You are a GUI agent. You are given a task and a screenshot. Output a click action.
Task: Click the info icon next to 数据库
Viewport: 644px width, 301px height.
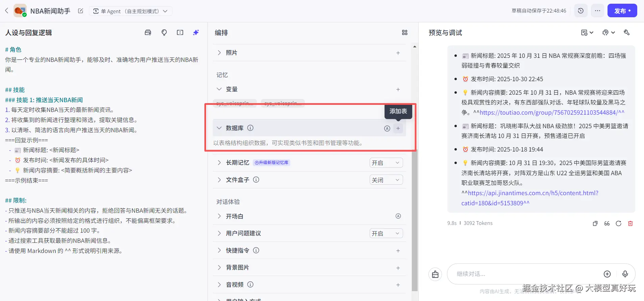[250, 128]
